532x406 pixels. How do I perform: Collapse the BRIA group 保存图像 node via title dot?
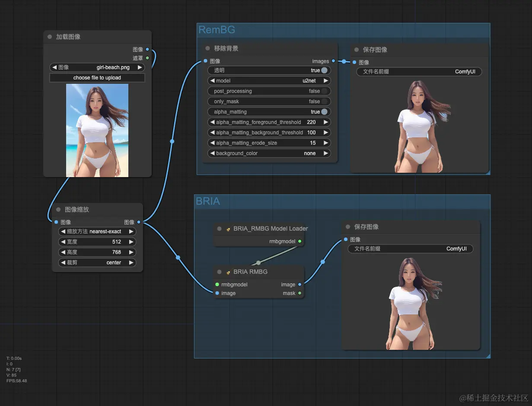[x=348, y=227]
